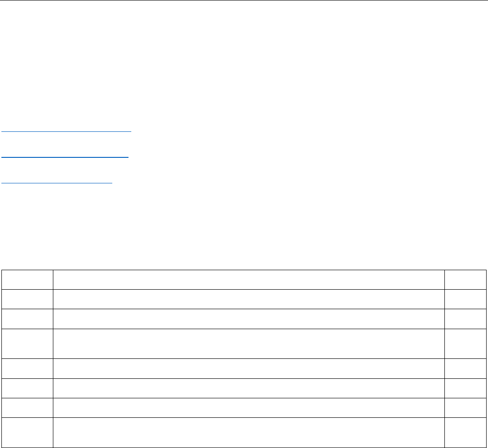Click the third table row's wide middle cell
The image size is (488, 448).
[249, 318]
